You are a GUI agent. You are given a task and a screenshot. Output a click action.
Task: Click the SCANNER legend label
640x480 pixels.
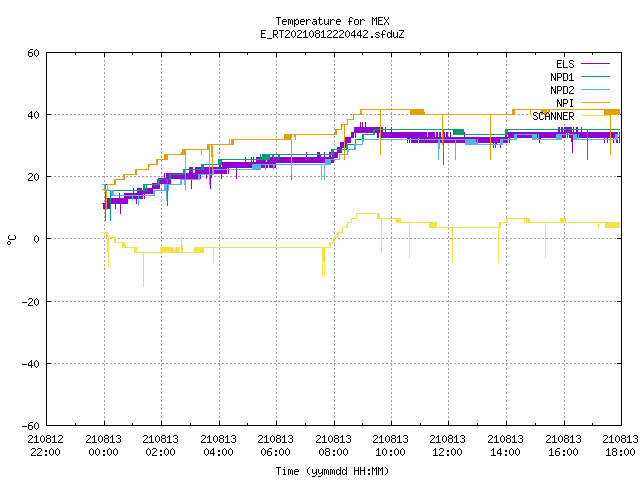pyautogui.click(x=553, y=116)
